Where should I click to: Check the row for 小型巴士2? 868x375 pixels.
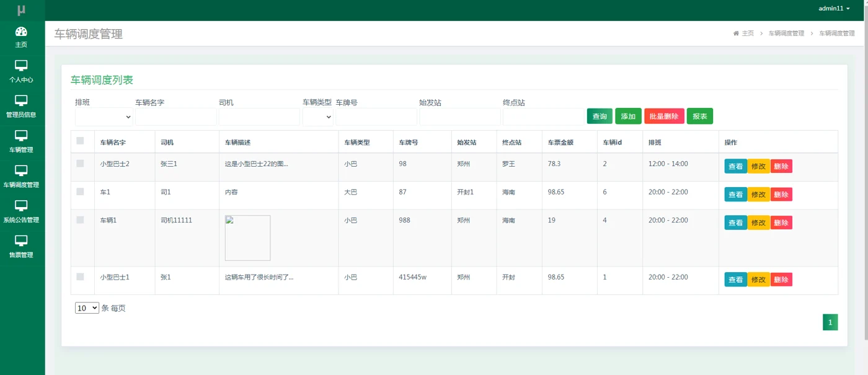click(80, 164)
